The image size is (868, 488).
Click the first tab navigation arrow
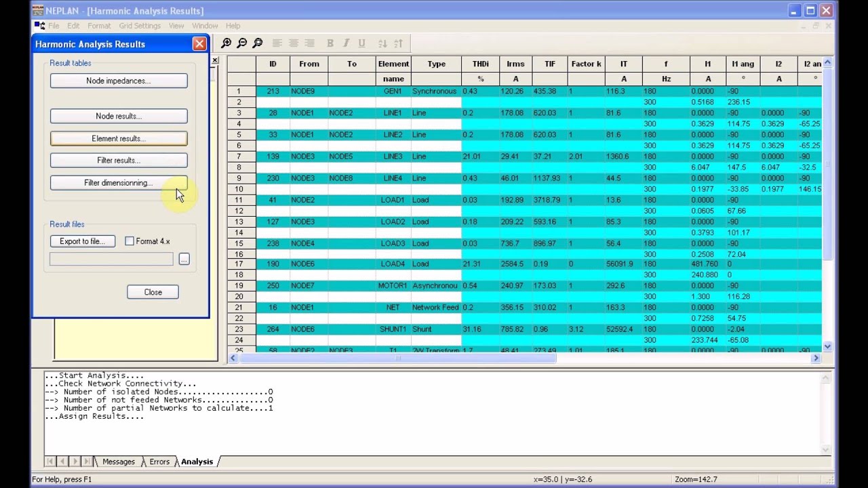[x=50, y=462]
